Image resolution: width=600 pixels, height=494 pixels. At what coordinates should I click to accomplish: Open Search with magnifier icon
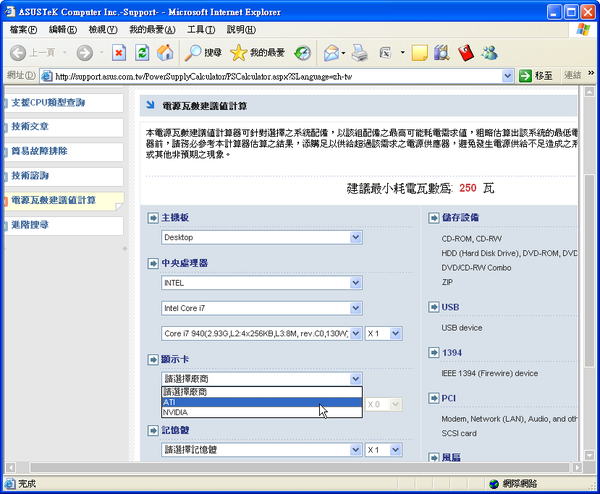pyautogui.click(x=193, y=53)
